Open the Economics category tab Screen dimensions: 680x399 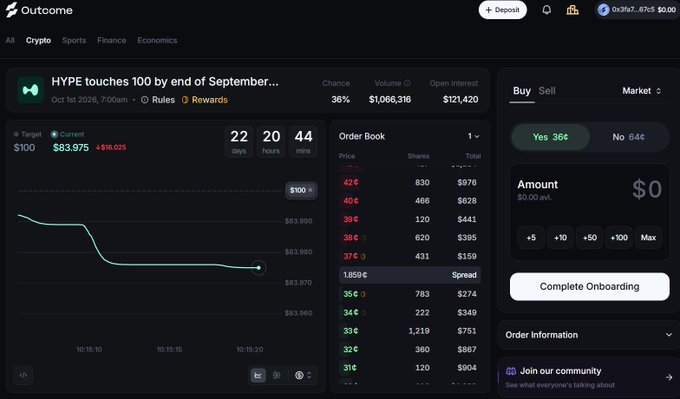pyautogui.click(x=157, y=40)
